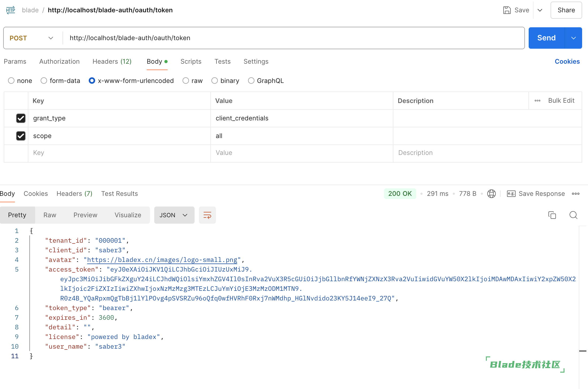This screenshot has height=389, width=588.
Task: Click the empty Value placeholder cell
Action: (x=302, y=153)
